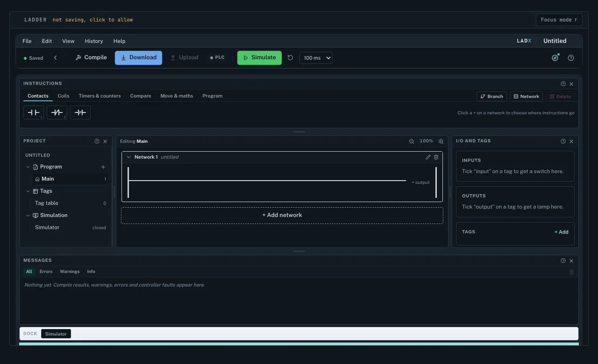
Task: Rename Network 1 with the pencil icon
Action: (428, 157)
